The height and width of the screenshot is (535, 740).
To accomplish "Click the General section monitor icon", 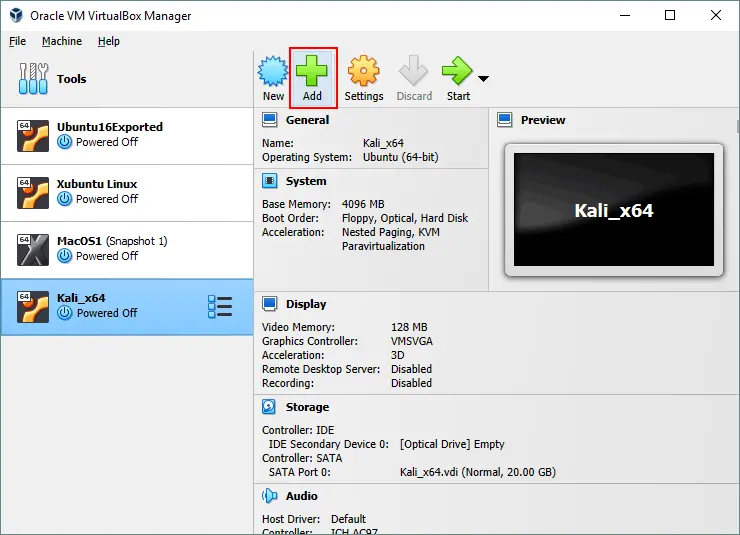I will pyautogui.click(x=269, y=120).
